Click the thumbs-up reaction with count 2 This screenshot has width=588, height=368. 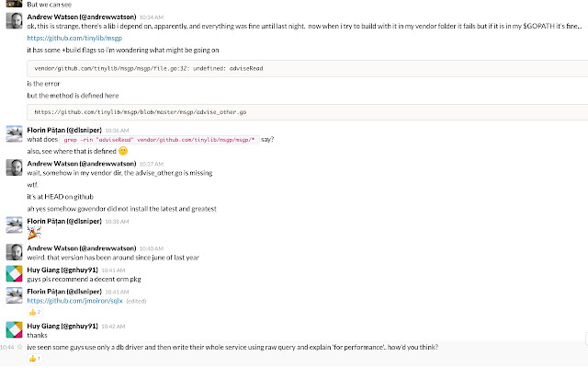[35, 312]
